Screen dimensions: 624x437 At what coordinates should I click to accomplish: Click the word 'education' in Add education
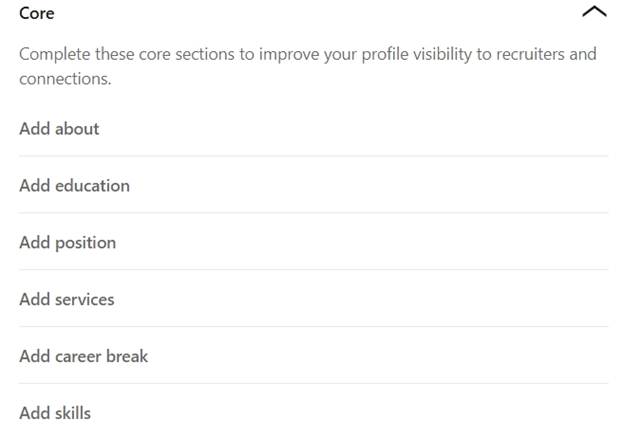92,186
